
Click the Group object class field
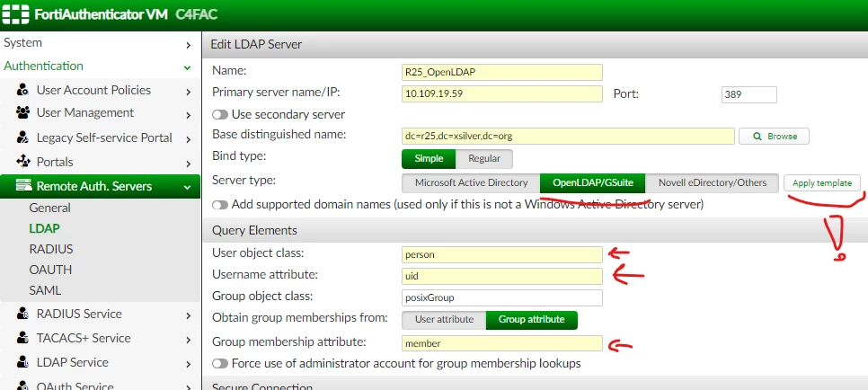pos(502,297)
